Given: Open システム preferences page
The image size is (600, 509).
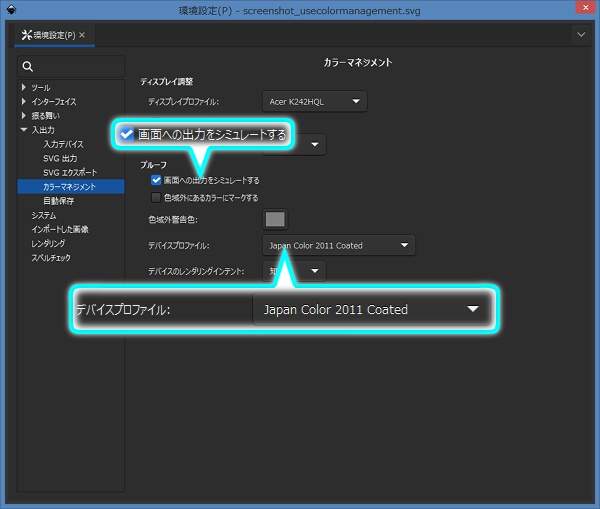Looking at the screenshot, I should point(44,215).
